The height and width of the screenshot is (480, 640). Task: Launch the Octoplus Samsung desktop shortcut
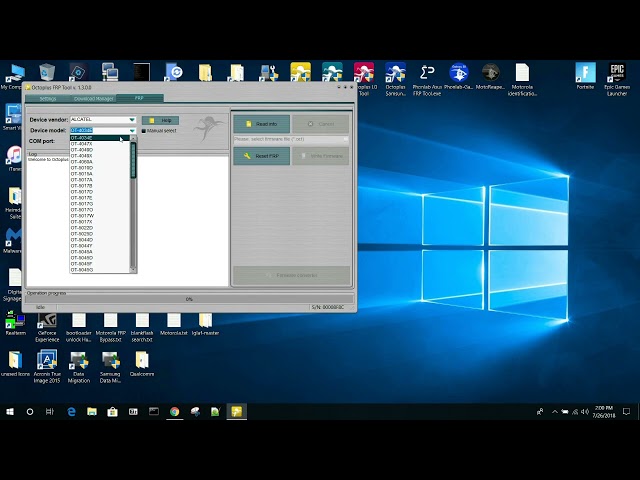(x=395, y=79)
